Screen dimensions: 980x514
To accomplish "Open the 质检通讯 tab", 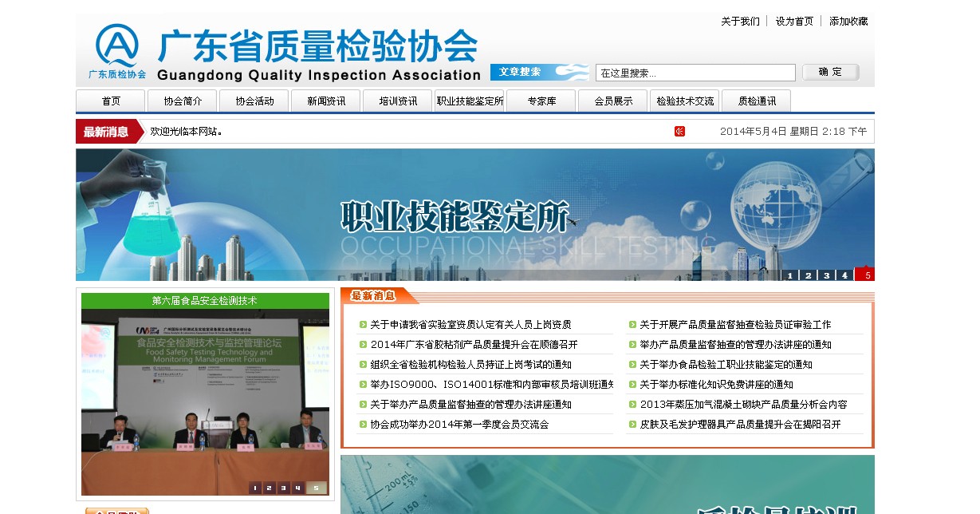I will point(757,101).
